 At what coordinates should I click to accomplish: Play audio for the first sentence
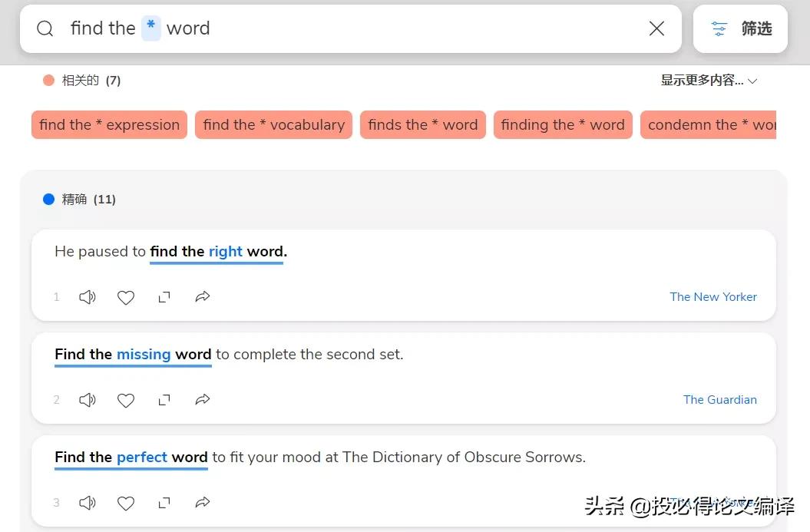[x=88, y=297]
